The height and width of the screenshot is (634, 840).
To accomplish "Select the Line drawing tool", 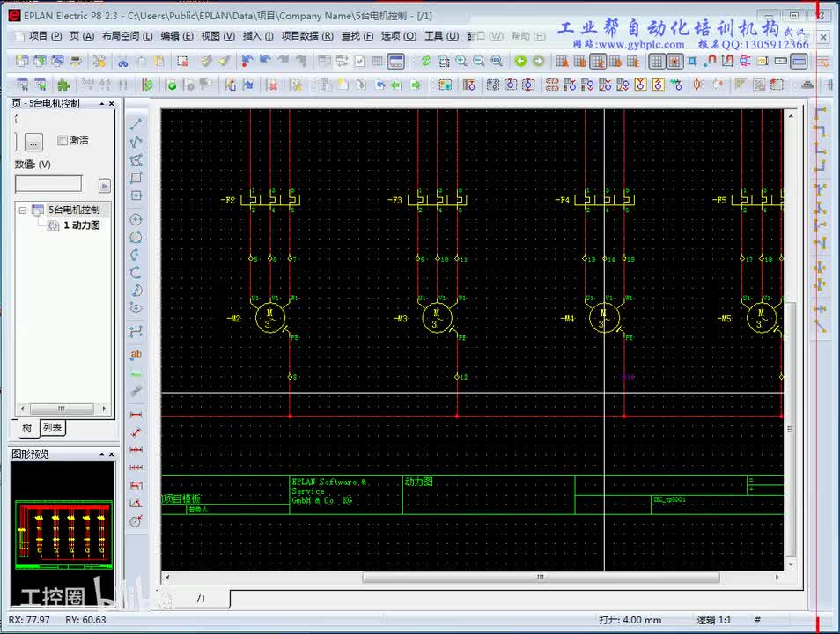I will click(136, 124).
